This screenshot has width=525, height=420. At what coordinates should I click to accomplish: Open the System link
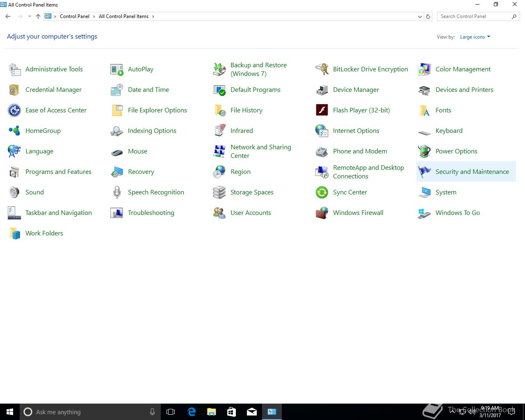click(x=446, y=192)
